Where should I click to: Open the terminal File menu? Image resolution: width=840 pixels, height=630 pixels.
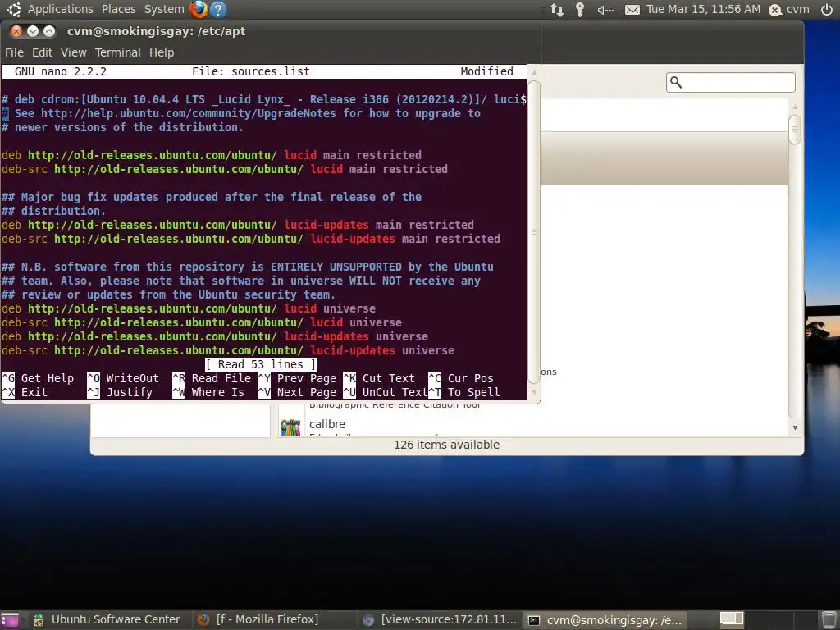coord(14,52)
